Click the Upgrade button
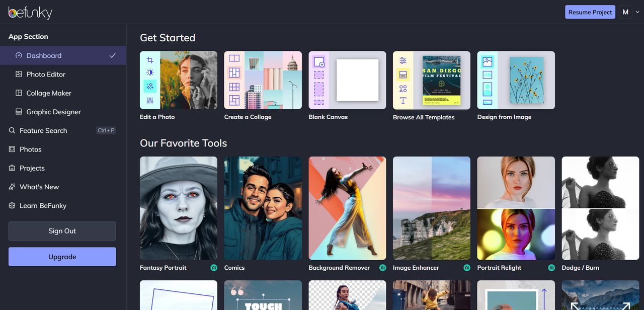644x310 pixels. click(x=62, y=257)
